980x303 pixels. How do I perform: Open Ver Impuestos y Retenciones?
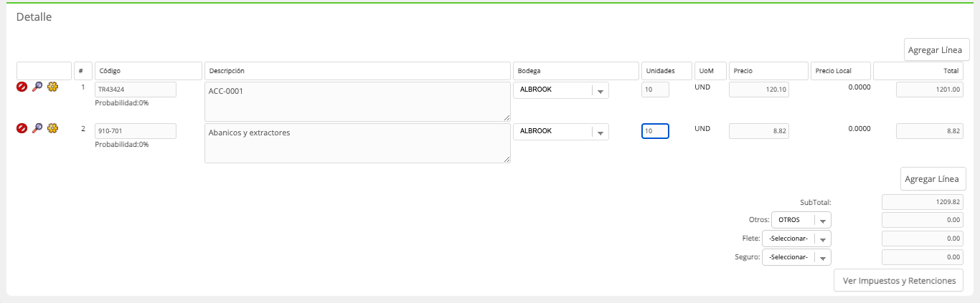click(898, 281)
